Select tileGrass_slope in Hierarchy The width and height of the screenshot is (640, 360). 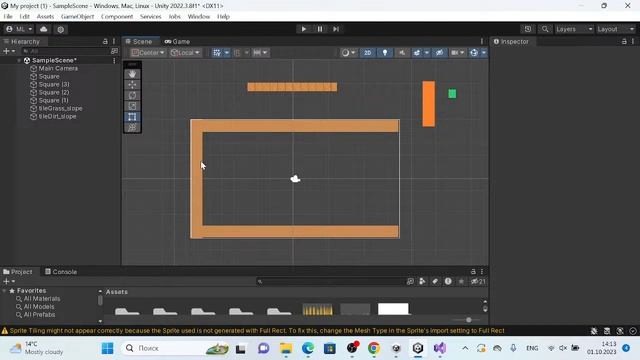pos(60,108)
